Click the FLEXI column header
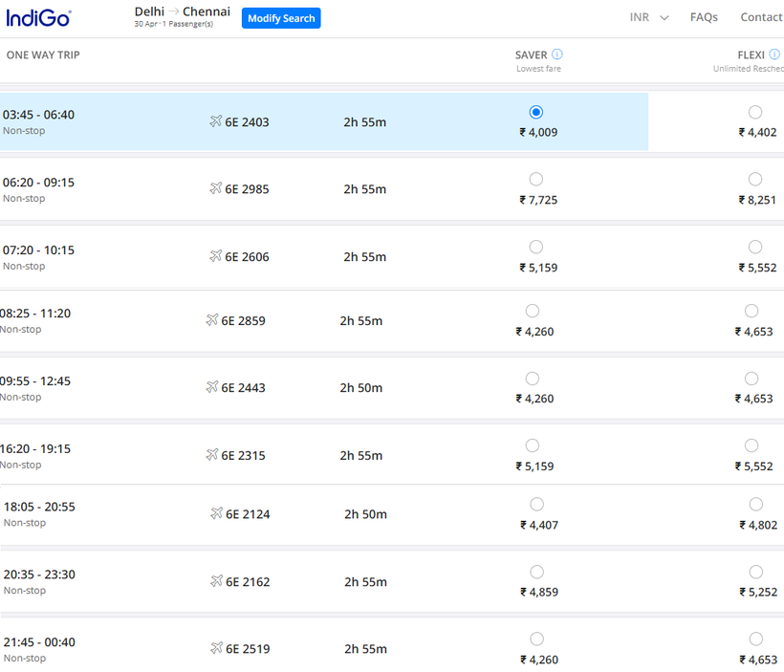Image resolution: width=784 pixels, height=672 pixels. click(751, 55)
